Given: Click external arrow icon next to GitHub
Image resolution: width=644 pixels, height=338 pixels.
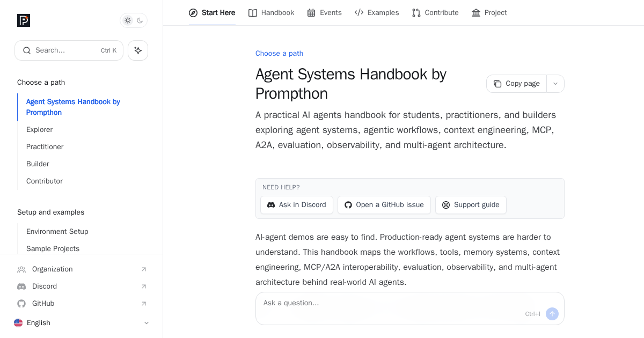Looking at the screenshot, I should tap(144, 304).
